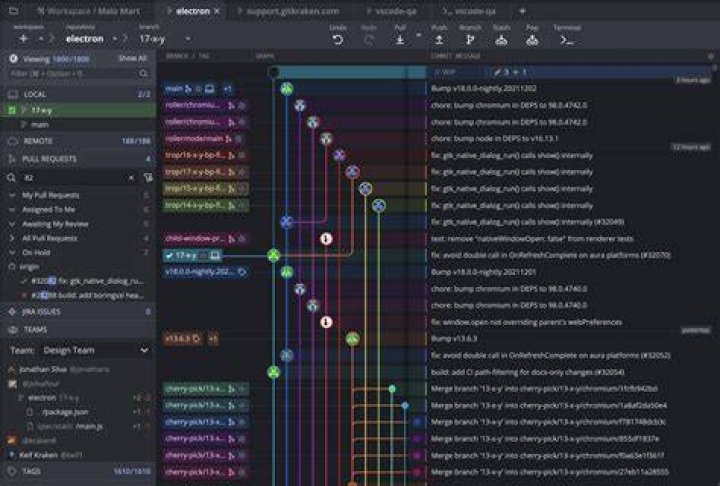Click the Undo toolbar icon
Image resolution: width=720 pixels, height=486 pixels.
point(338,40)
